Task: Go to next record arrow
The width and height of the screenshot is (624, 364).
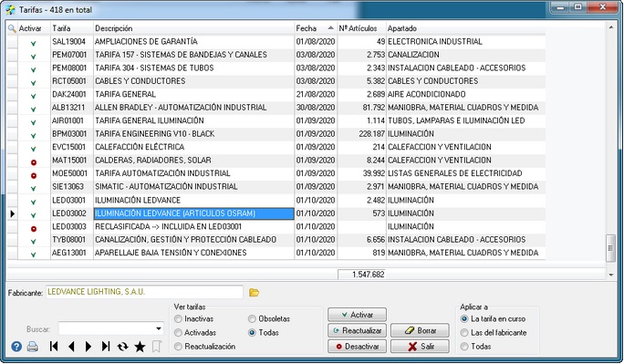Action: pos(88,347)
